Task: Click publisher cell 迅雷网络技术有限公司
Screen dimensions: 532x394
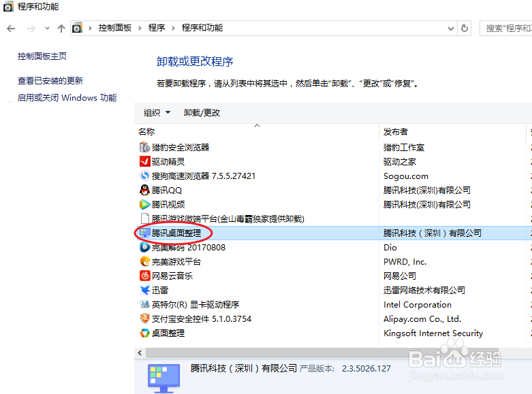Action: coord(424,290)
